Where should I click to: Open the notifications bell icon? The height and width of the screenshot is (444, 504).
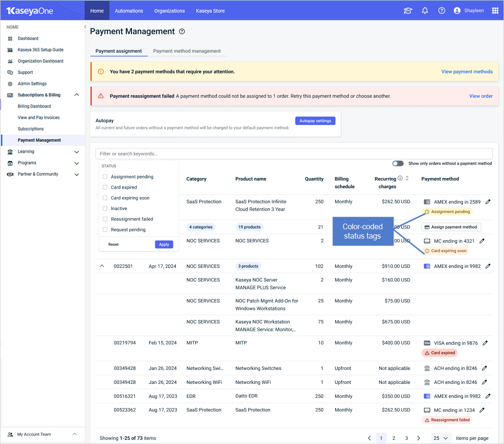(425, 11)
